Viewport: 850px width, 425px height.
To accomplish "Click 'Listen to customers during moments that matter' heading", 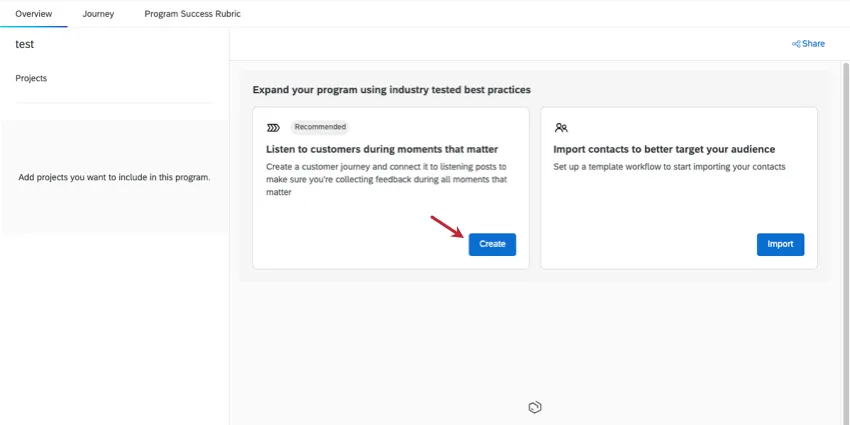I will coord(382,149).
